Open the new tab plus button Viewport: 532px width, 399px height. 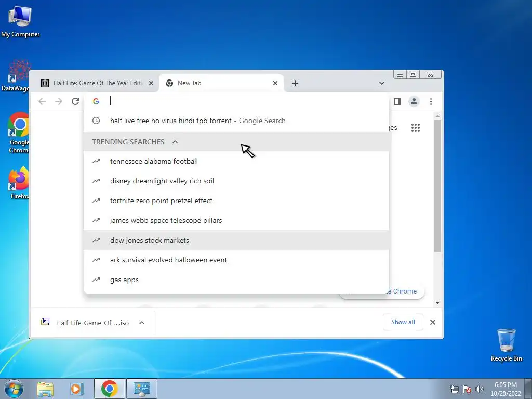[x=295, y=83]
